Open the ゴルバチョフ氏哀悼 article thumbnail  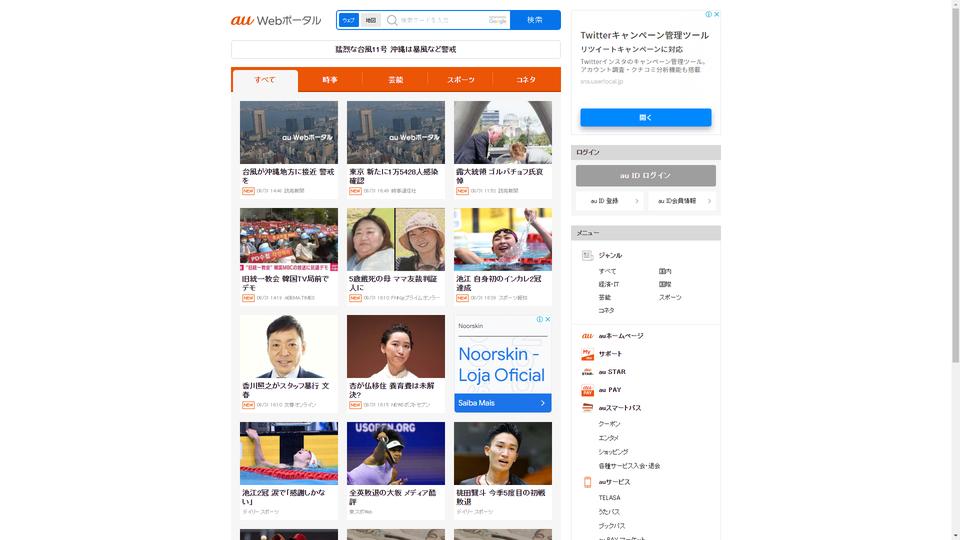pyautogui.click(x=503, y=132)
